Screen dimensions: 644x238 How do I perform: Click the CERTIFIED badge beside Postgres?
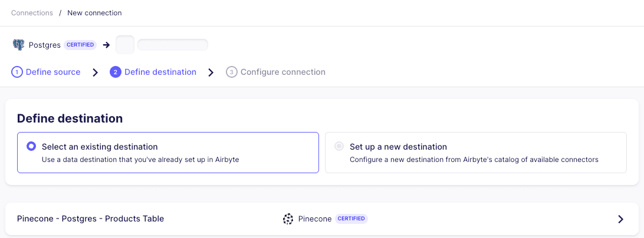point(80,45)
